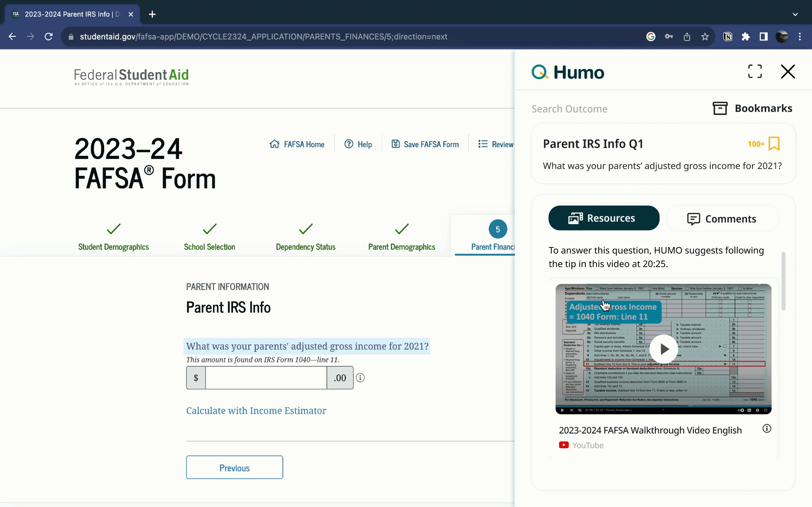Click the Google account icon in address bar
Image resolution: width=812 pixels, height=507 pixels.
(x=651, y=37)
